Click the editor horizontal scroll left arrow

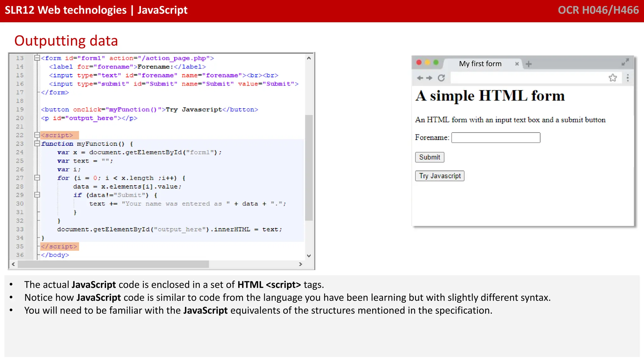13,264
